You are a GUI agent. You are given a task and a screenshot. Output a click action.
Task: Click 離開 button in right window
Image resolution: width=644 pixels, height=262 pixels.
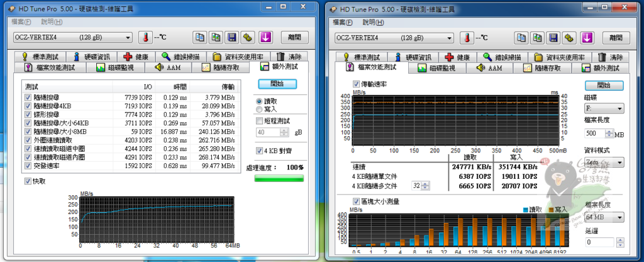click(x=616, y=38)
